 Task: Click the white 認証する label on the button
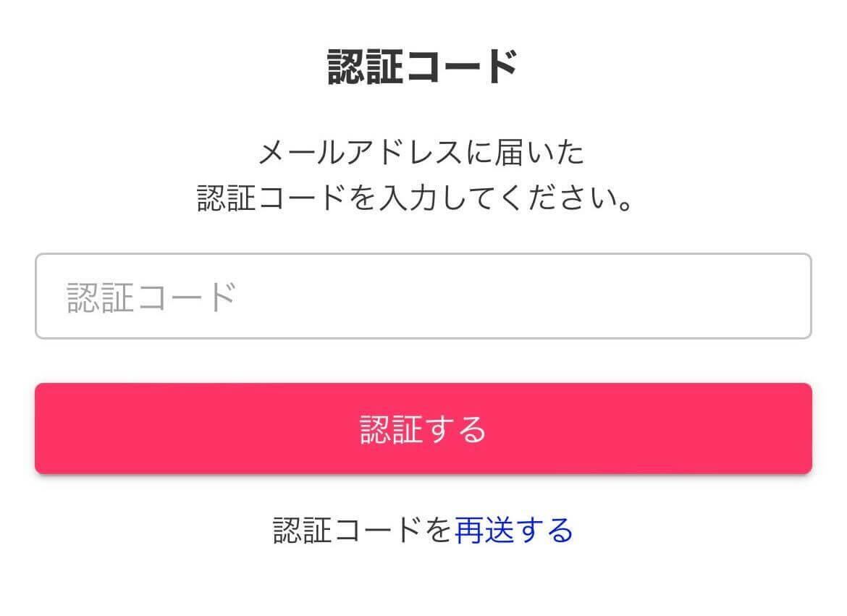point(423,429)
